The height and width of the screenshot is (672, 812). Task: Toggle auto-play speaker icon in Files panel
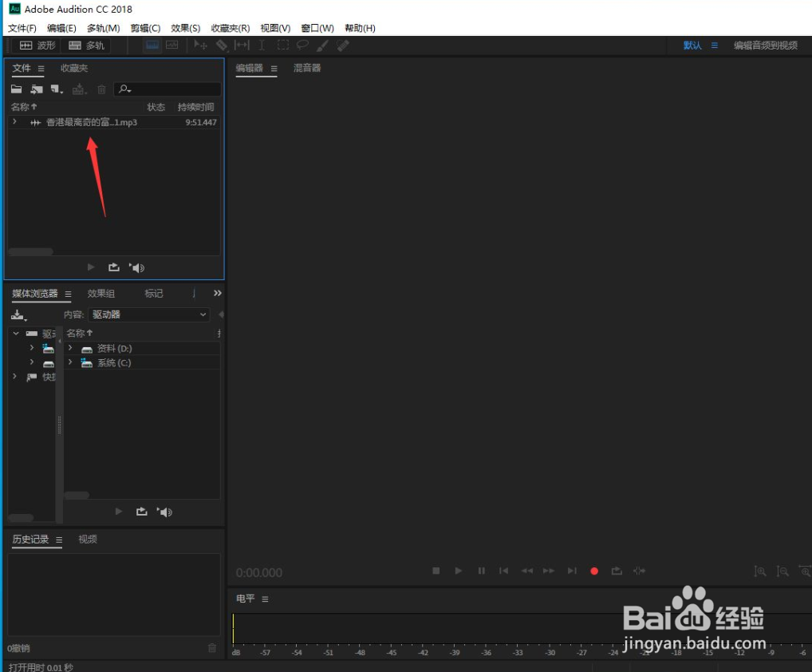tap(136, 267)
